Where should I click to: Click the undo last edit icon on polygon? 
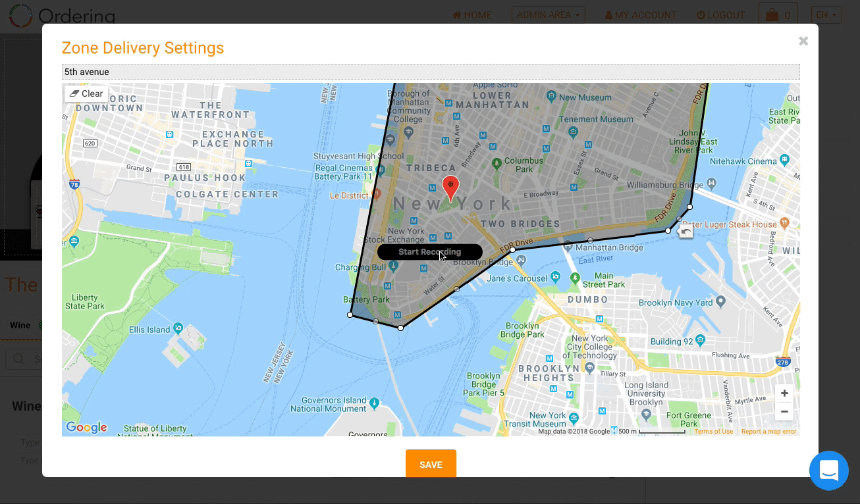click(686, 231)
